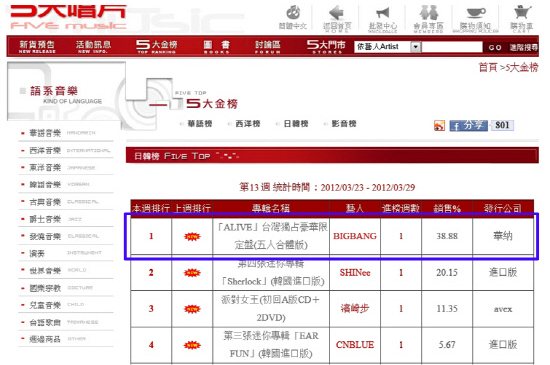
Task: Open the 「EAR FUN」 album title
Action: pyautogui.click(x=271, y=345)
